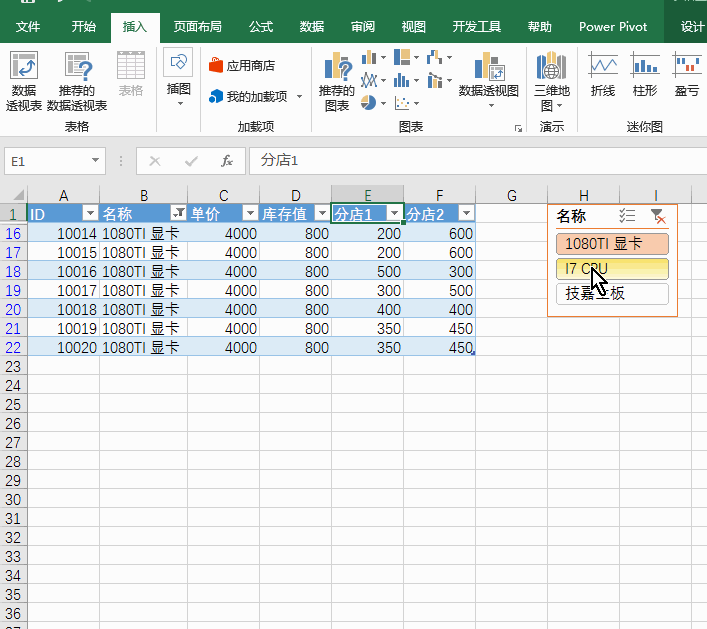
Task: Clear the 名称 slicer filter
Action: [658, 216]
